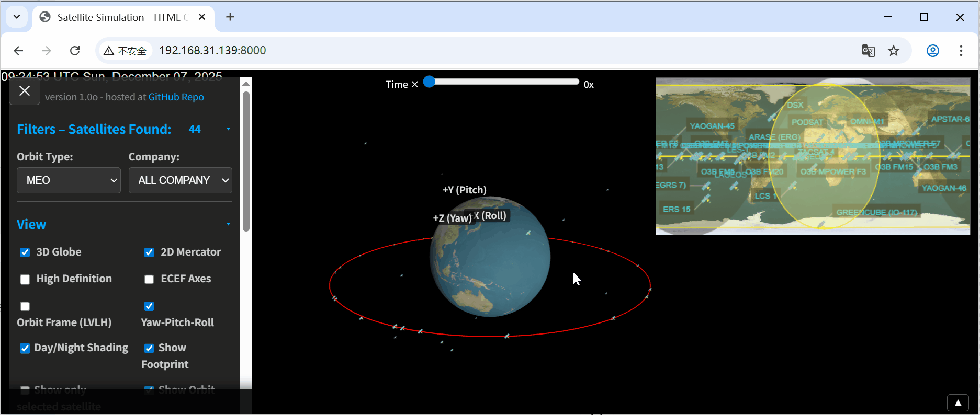
Task: Click the ARASE (ERG) map label
Action: [x=774, y=137]
